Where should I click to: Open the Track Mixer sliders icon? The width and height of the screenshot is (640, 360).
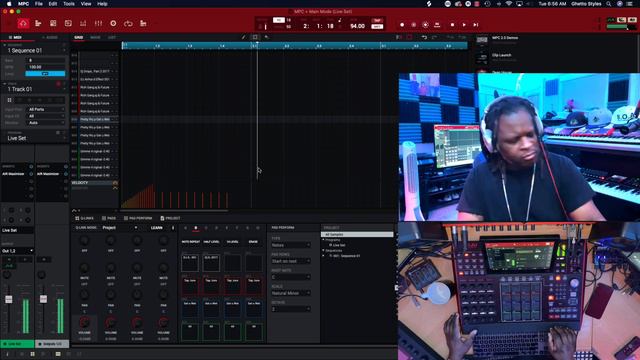click(98, 24)
